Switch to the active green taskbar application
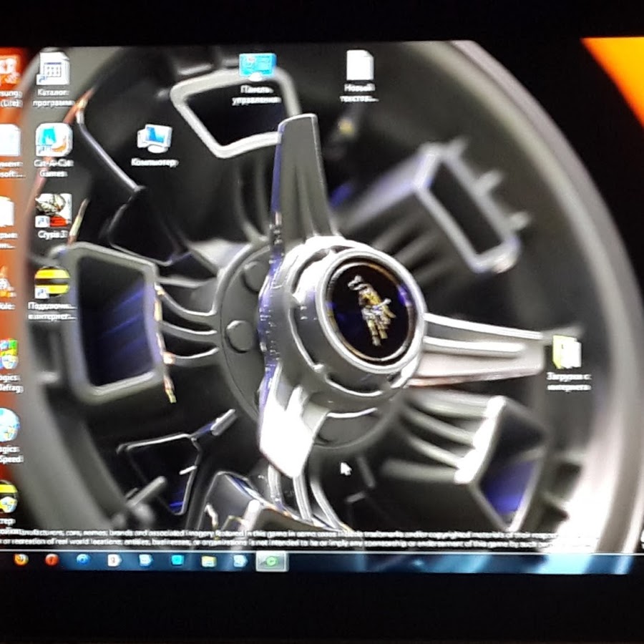This screenshot has width=644, height=644. click(271, 562)
